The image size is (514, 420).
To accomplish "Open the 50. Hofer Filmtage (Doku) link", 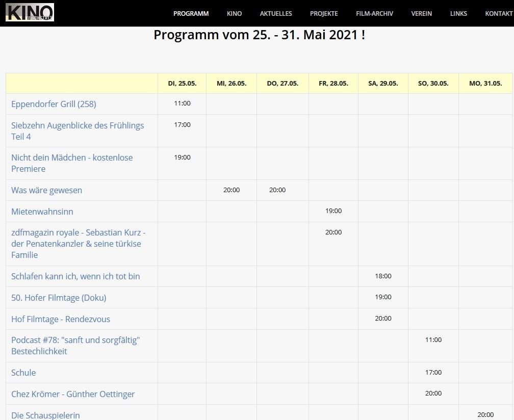I will pos(59,298).
